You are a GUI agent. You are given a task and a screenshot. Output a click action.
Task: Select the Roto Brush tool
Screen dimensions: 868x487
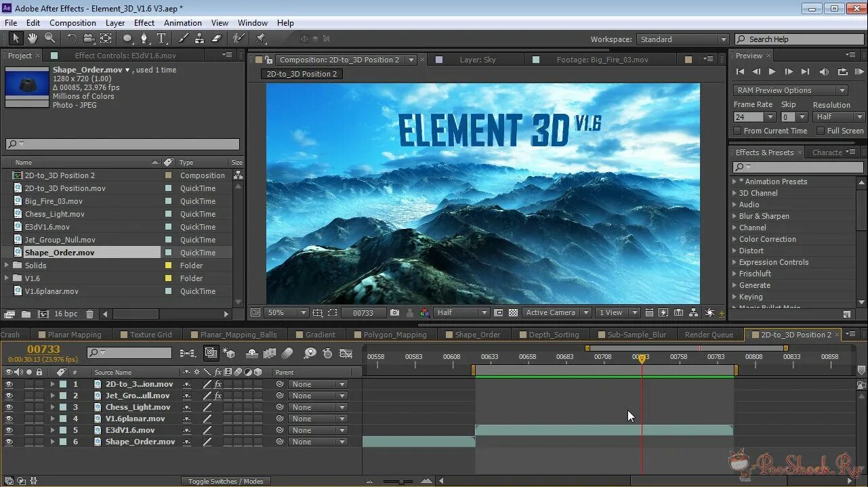[x=239, y=39]
